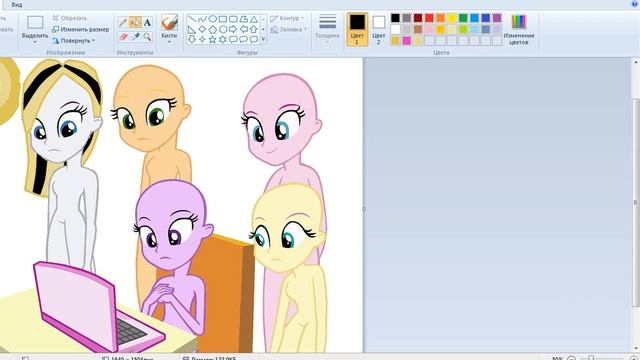Choose the Down arrow shape
This screenshot has width=640, height=360.
point(192,40)
